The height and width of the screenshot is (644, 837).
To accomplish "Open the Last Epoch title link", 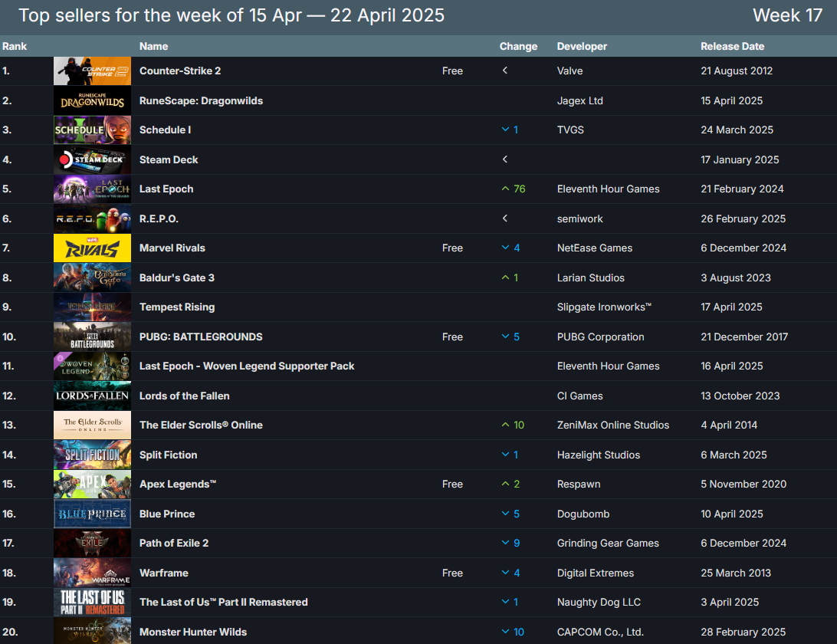I will pyautogui.click(x=166, y=189).
